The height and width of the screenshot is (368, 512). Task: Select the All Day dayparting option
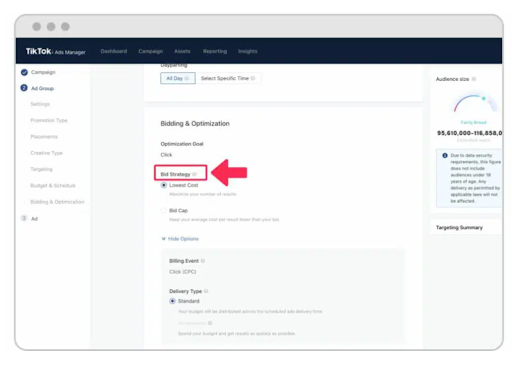tap(178, 78)
